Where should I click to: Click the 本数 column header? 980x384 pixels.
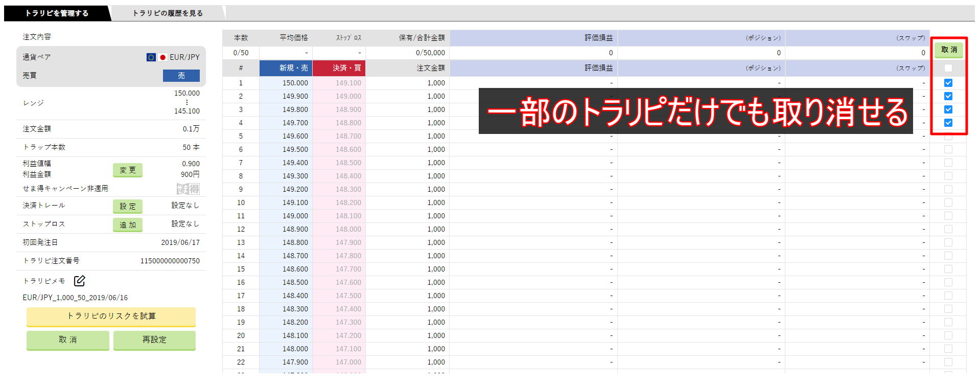[x=241, y=38]
